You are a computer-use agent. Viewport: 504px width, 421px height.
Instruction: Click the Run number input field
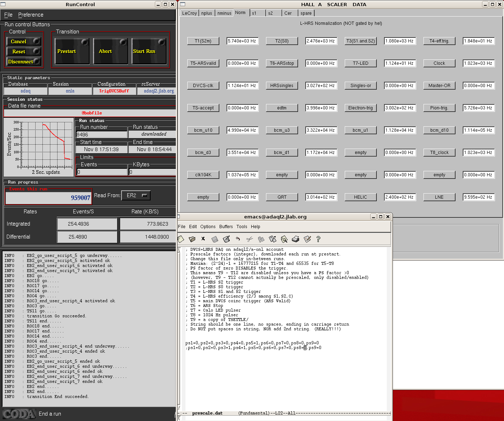(102, 135)
